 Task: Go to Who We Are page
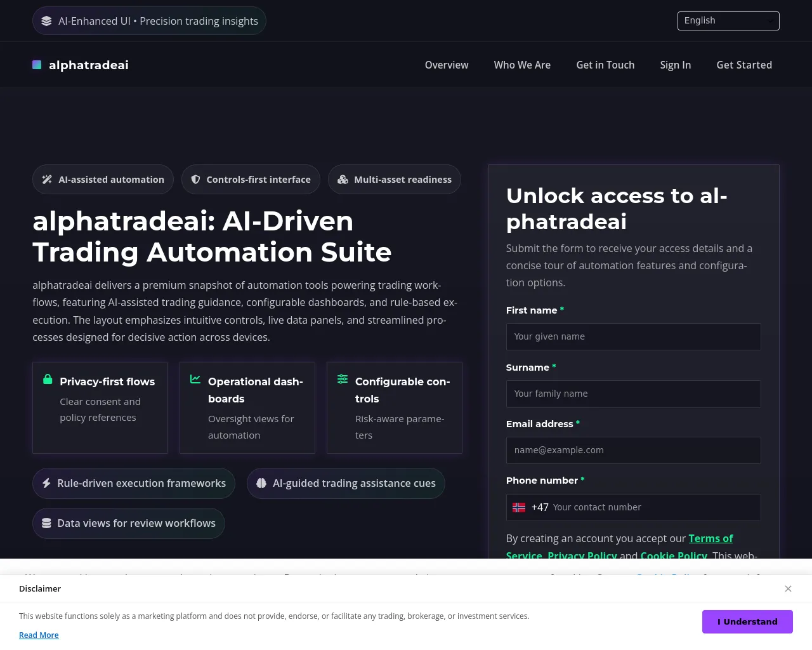522,65
